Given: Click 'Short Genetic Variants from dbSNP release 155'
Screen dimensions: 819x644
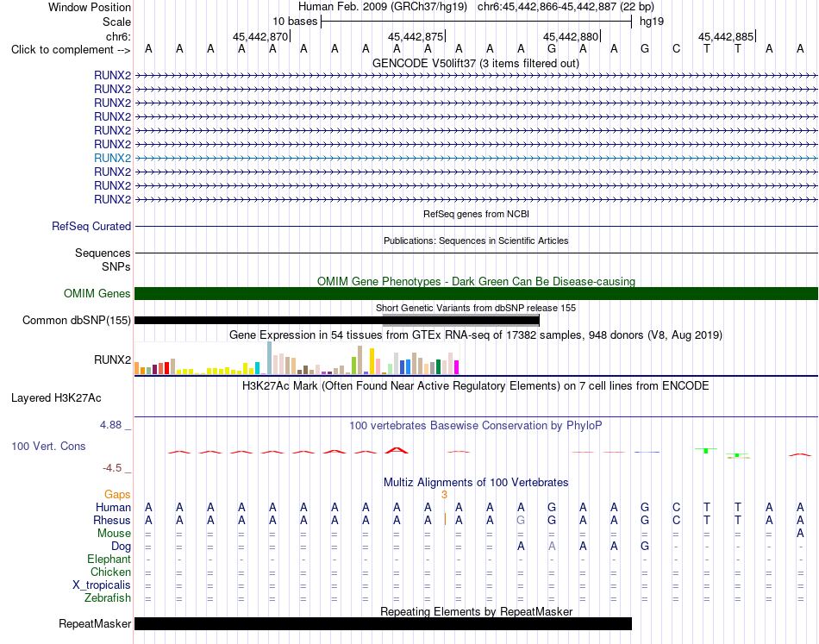Looking at the screenshot, I should pos(476,308).
